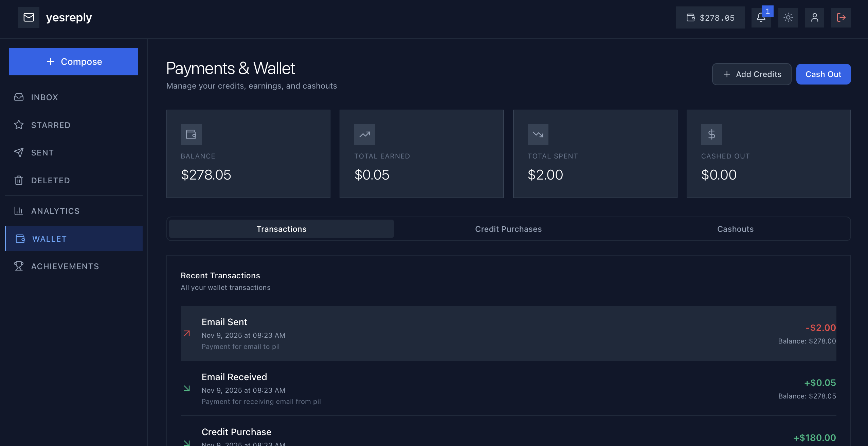Click the red logout icon

coord(841,18)
